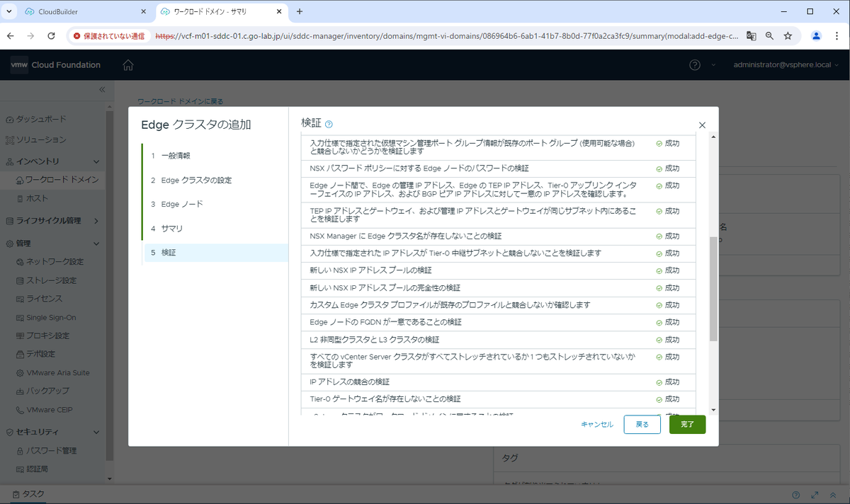Viewport: 850px width, 504px height.
Task: Collapse the セキュリティ section
Action: (96, 432)
